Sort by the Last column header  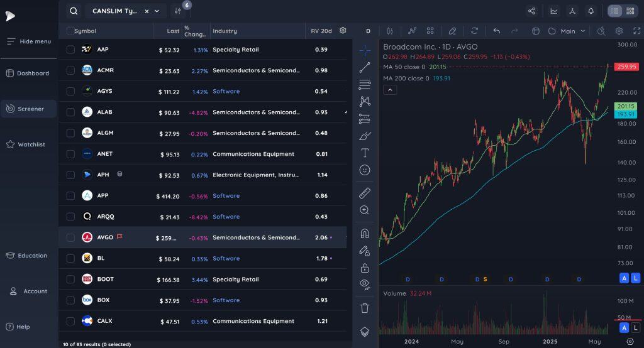pos(173,31)
